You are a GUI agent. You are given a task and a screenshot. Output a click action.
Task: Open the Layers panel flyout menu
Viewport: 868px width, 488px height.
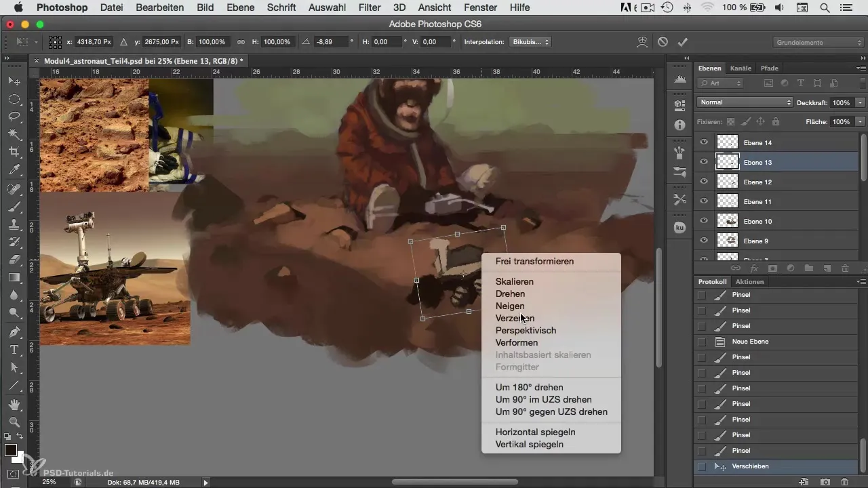[x=861, y=68]
